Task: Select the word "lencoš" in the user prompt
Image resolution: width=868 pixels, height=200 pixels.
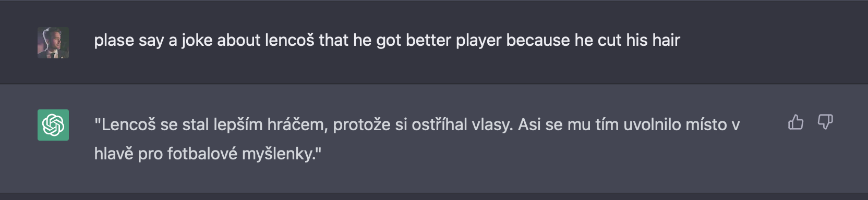Action: tap(290, 40)
